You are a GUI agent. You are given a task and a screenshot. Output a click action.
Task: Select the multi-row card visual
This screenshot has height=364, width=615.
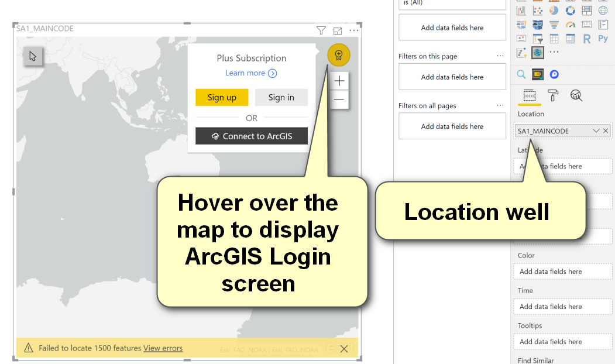coord(603,25)
